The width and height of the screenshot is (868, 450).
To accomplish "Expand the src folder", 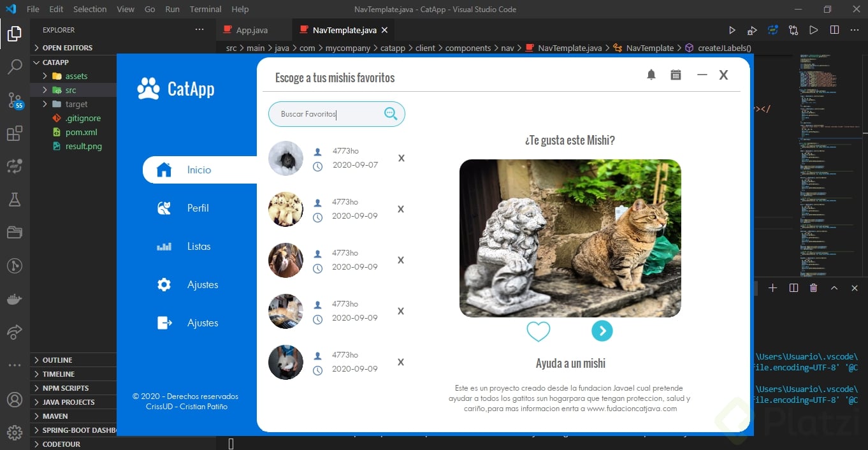I will [73, 91].
